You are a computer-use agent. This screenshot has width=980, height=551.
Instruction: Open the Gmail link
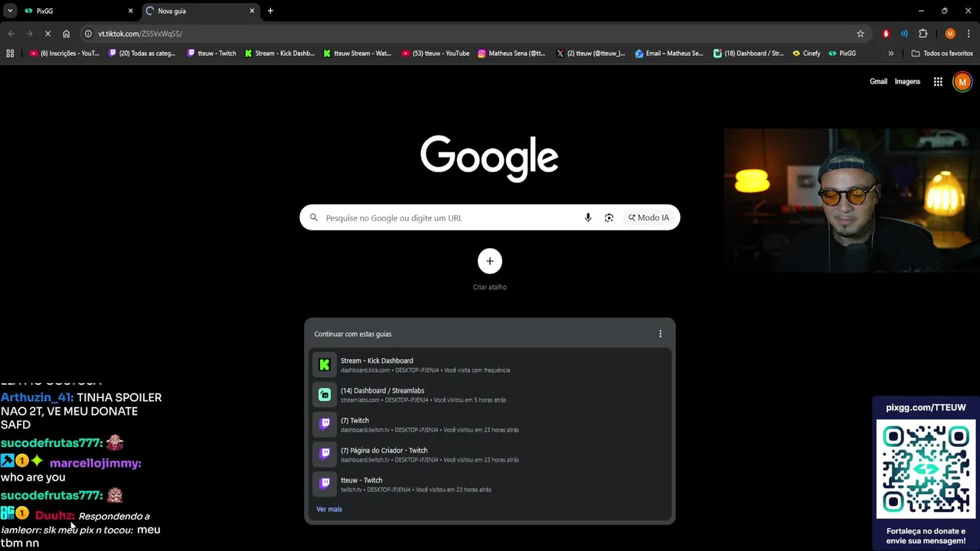878,82
